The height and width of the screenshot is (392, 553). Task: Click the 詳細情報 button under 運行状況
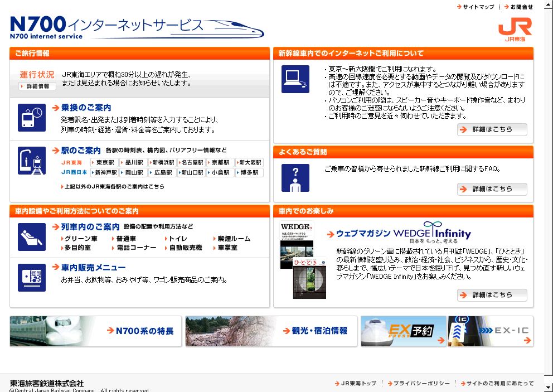click(37, 86)
